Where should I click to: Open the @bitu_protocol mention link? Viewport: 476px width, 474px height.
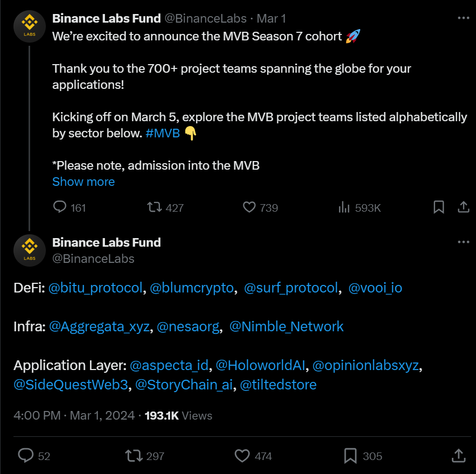(96, 288)
